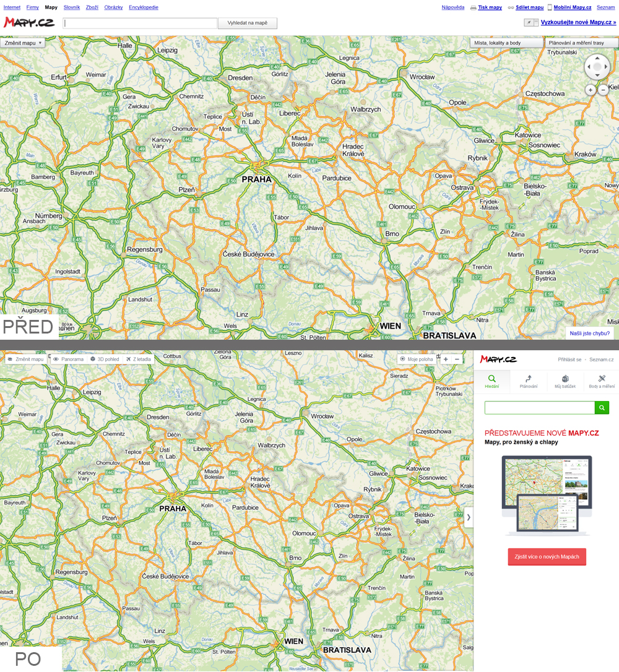
Task: Click the new Mapy.cz sidebar logo
Action: 498,359
